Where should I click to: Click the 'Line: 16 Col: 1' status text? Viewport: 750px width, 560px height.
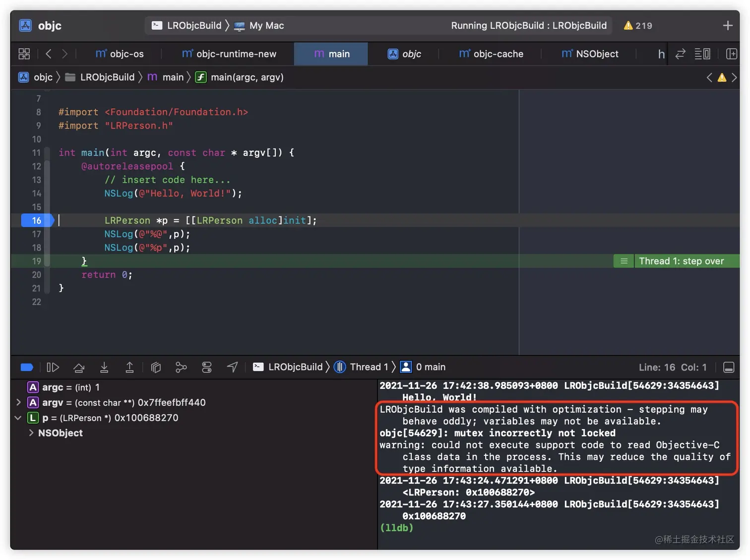coord(673,367)
